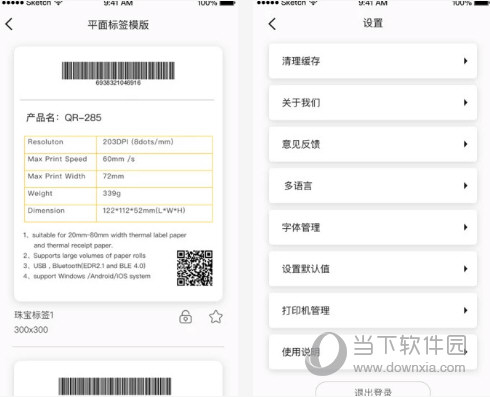Open the 清理缓存 settings row
Image resolution: width=490 pixels, height=397 pixels.
pos(373,61)
